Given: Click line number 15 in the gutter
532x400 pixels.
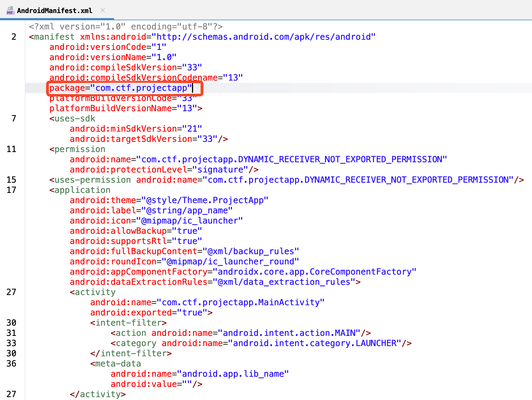Looking at the screenshot, I should (11, 180).
